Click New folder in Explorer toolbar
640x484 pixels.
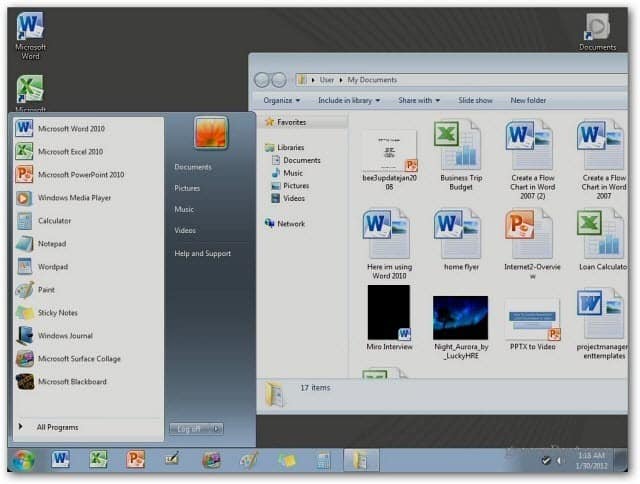point(528,100)
